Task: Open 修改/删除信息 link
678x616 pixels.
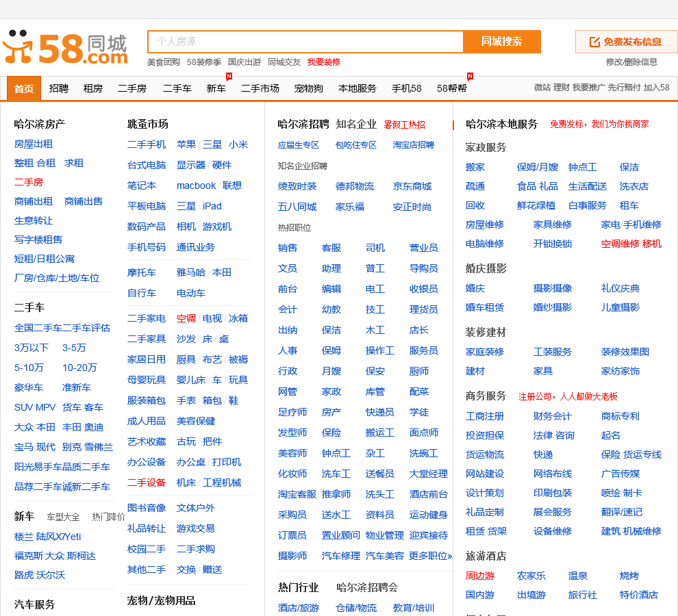Action: [x=631, y=62]
